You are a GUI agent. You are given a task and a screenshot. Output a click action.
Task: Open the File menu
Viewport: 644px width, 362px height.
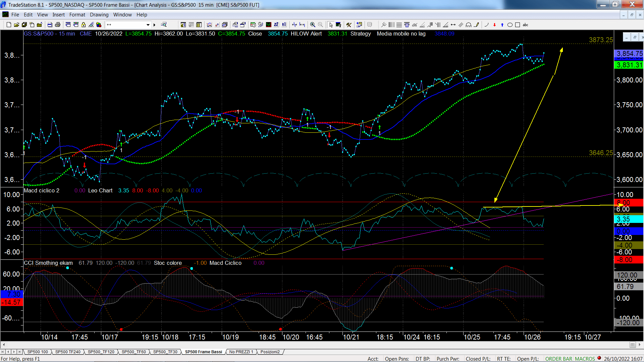pyautogui.click(x=15, y=15)
